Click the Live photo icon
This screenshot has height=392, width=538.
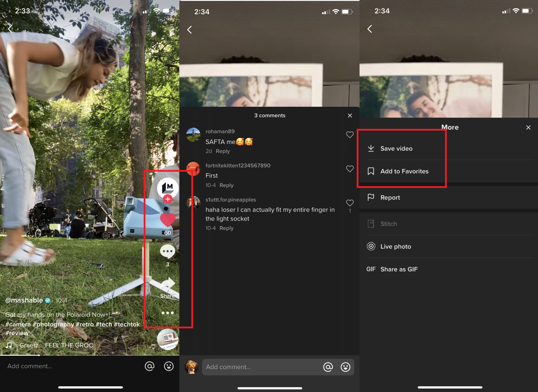pyautogui.click(x=370, y=247)
